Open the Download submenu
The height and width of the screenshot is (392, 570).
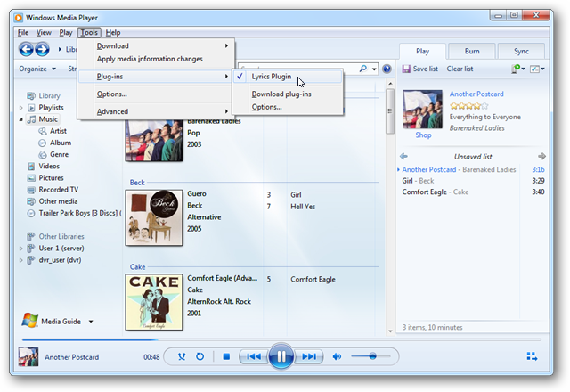click(157, 45)
